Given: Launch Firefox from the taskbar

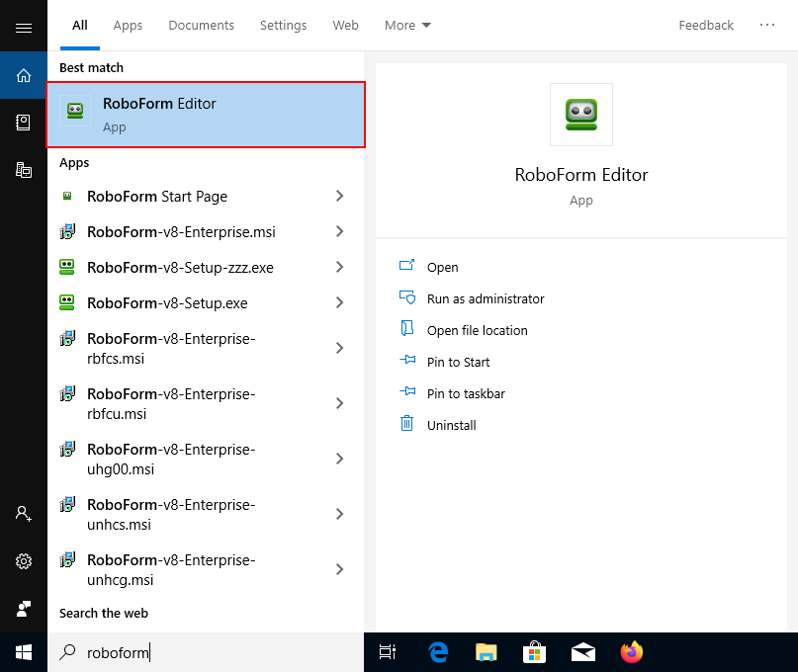Looking at the screenshot, I should (631, 652).
